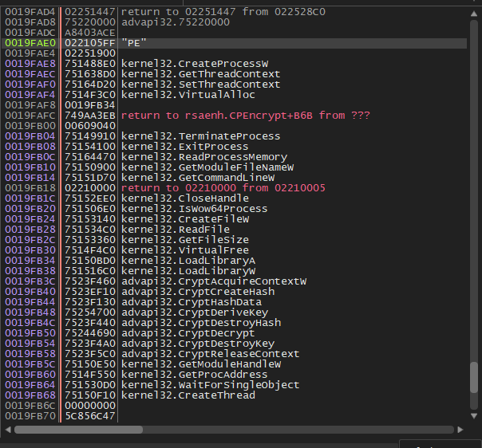
Task: Select value 5C856C47
Action: [89, 416]
